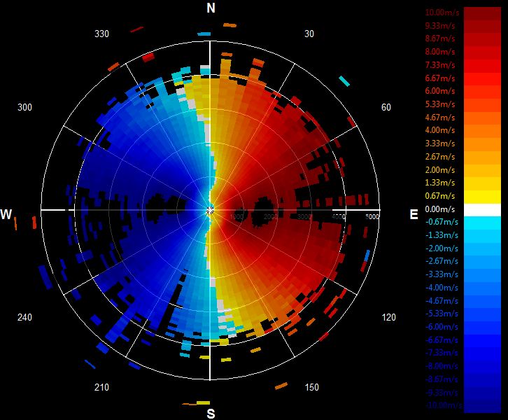Click the 0.67m/s legend label

440,196
